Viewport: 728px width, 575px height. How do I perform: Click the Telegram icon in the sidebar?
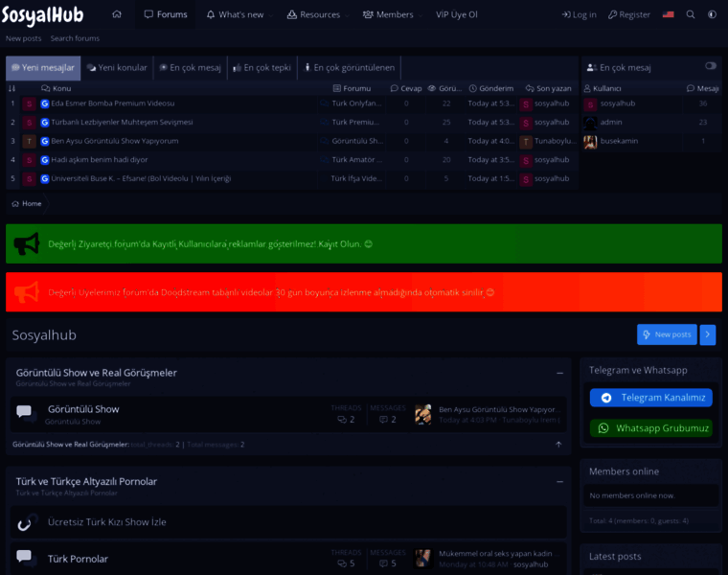[605, 398]
